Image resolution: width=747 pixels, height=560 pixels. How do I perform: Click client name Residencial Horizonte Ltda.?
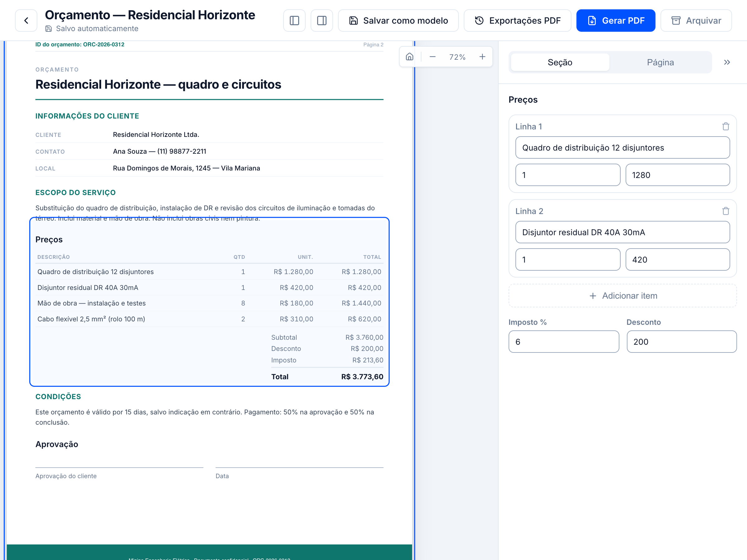pos(156,135)
